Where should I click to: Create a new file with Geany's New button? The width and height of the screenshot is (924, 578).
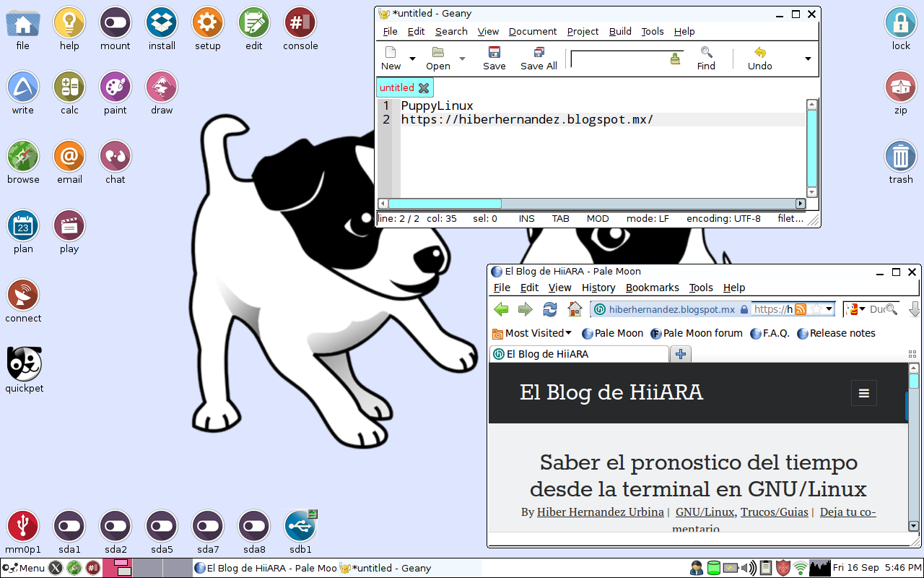pyautogui.click(x=391, y=58)
